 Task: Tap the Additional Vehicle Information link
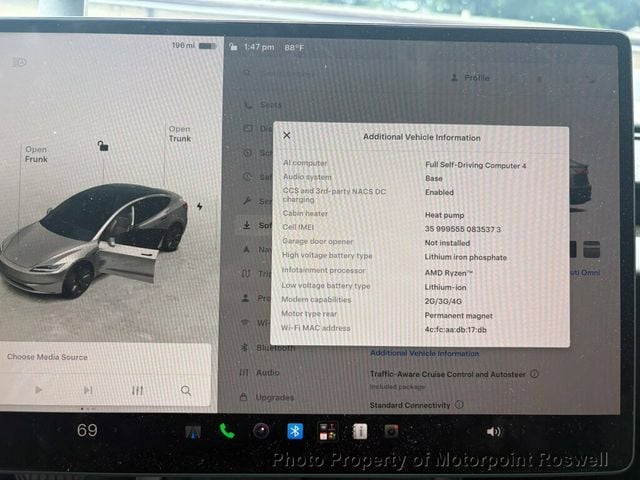pos(424,353)
